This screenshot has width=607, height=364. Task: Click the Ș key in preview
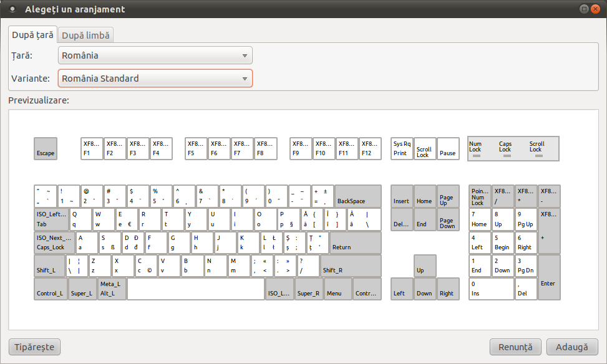coord(294,242)
